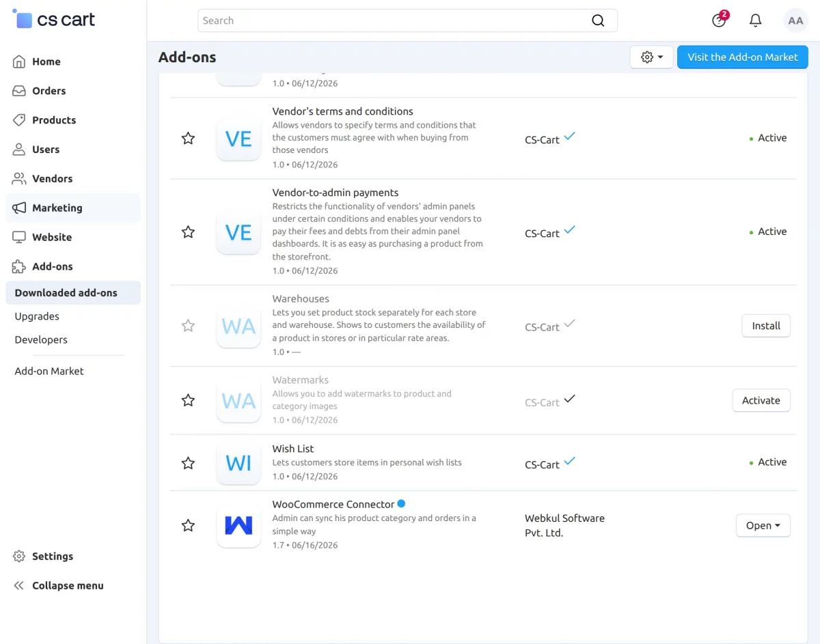Star the WooCommerce Connector add-on
The height and width of the screenshot is (644, 820).
(188, 525)
